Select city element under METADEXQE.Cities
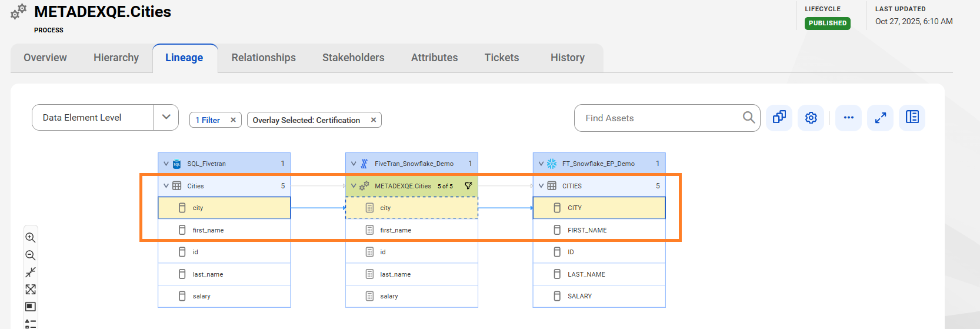Image resolution: width=980 pixels, height=329 pixels. [412, 208]
